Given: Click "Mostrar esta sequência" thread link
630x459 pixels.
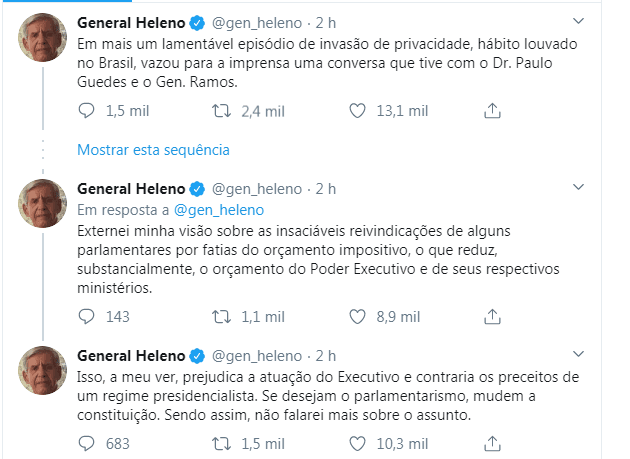Looking at the screenshot, I should click(153, 150).
